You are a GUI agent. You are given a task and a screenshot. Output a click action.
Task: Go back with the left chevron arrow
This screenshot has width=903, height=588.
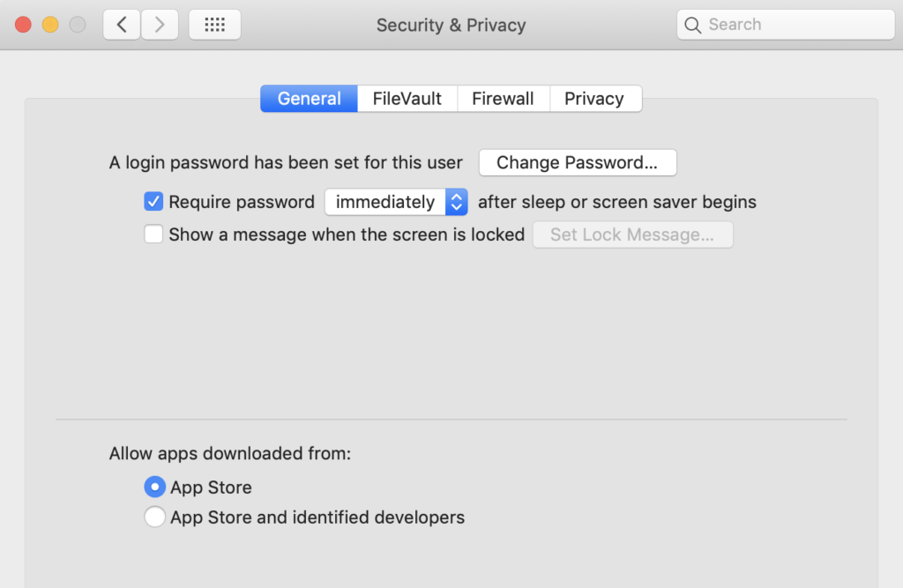coord(122,25)
